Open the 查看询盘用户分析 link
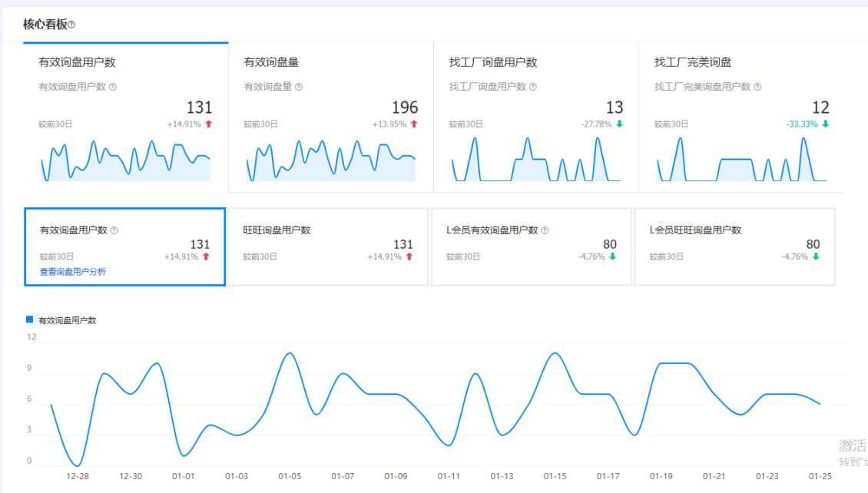The width and height of the screenshot is (868, 493). click(72, 271)
